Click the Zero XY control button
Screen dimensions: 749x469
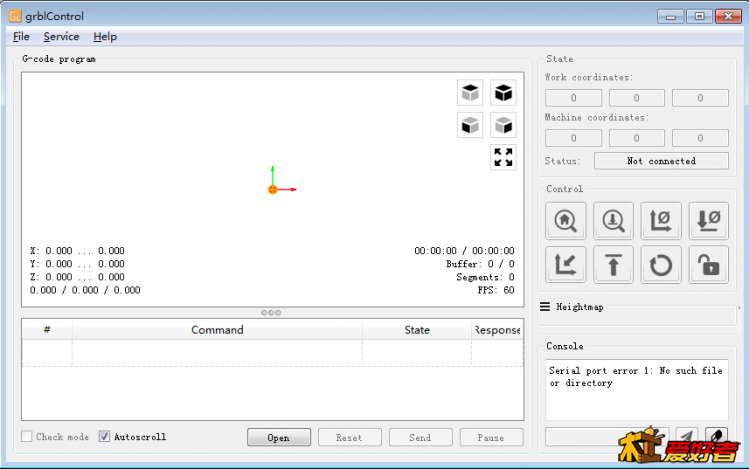tap(661, 221)
